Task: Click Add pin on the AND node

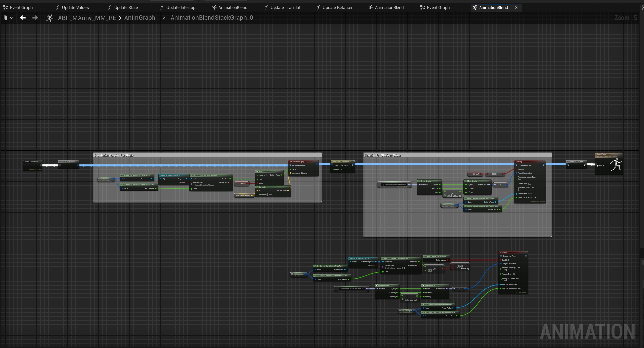Action: (x=464, y=269)
